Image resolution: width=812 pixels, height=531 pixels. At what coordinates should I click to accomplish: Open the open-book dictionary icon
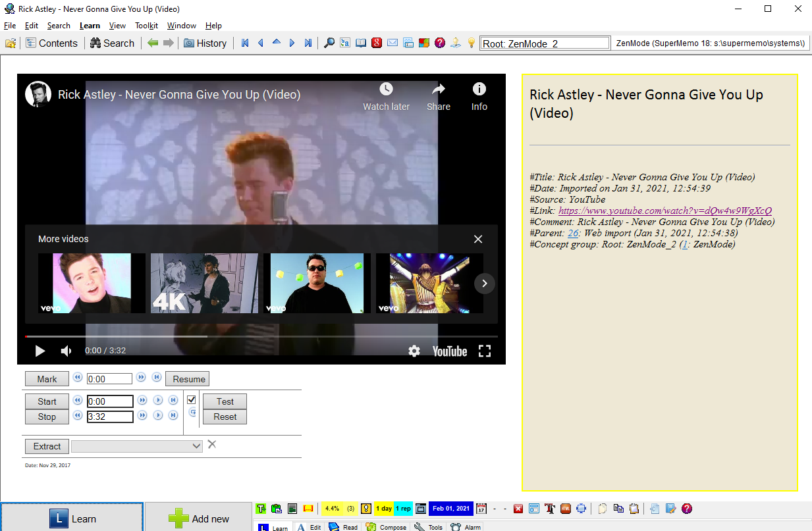[361, 43]
